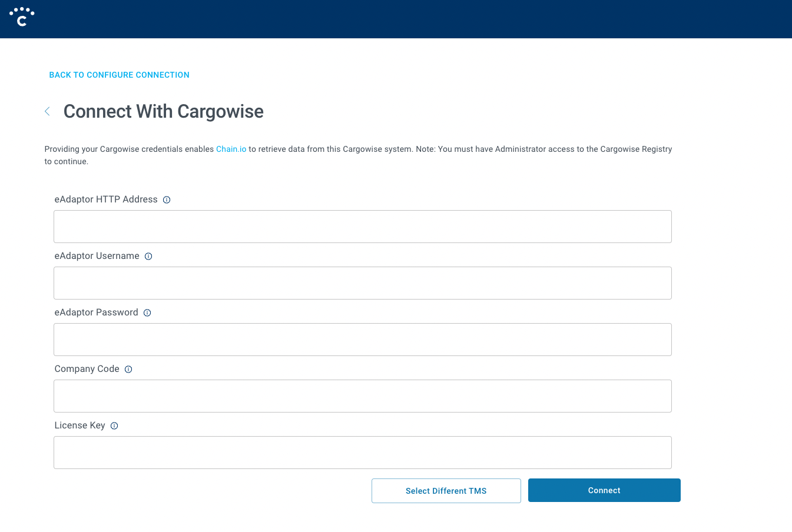Open the Chain.io hyperlink in description
The height and width of the screenshot is (532, 792).
click(x=231, y=149)
